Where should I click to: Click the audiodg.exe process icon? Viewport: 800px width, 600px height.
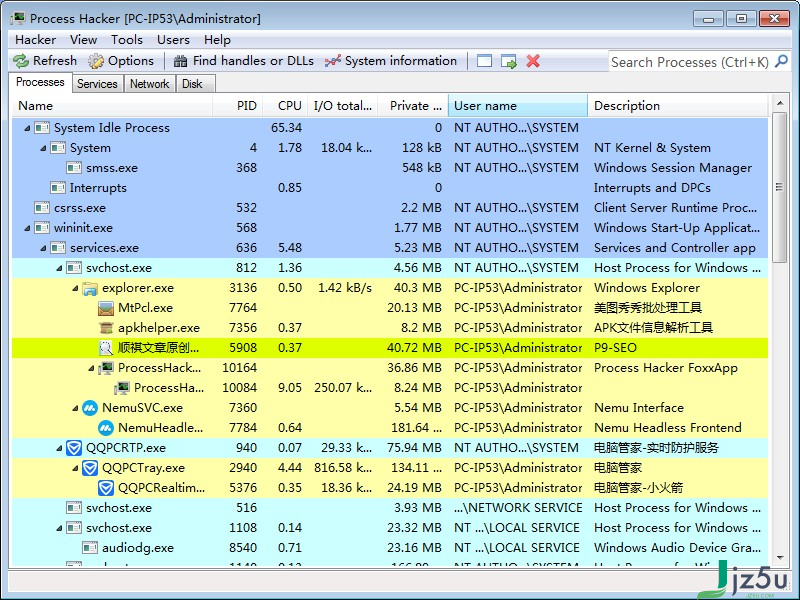[x=90, y=548]
